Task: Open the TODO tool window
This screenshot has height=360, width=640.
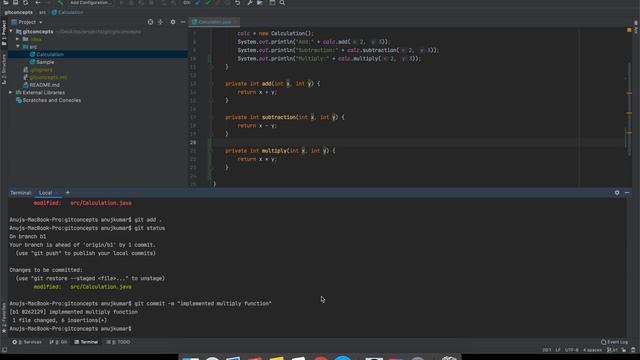Action: (118, 342)
